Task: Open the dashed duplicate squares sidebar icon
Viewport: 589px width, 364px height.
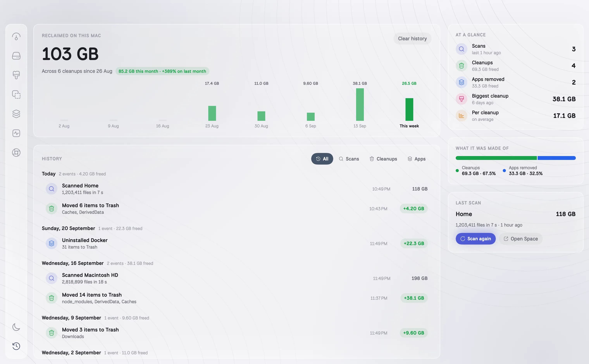Action: point(16,95)
